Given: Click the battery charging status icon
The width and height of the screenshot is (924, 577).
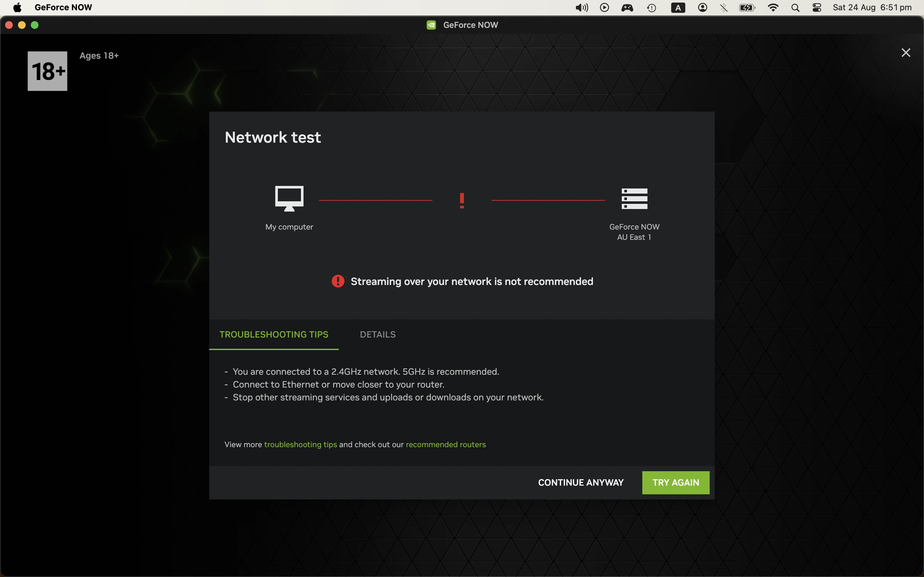Looking at the screenshot, I should click(x=747, y=8).
